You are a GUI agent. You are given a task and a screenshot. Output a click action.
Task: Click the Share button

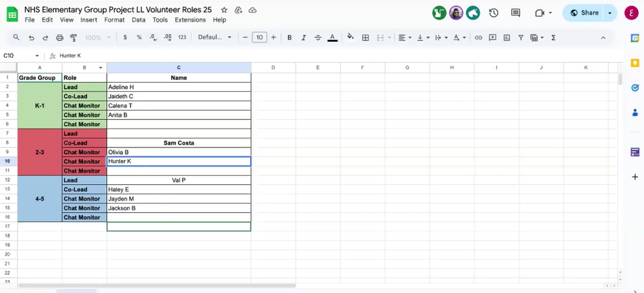point(584,12)
